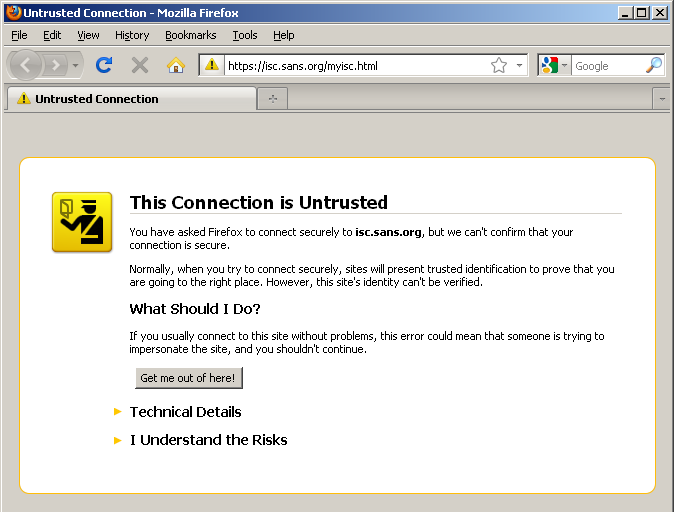The image size is (674, 512).
Task: Open the Tools menu
Action: 245,35
